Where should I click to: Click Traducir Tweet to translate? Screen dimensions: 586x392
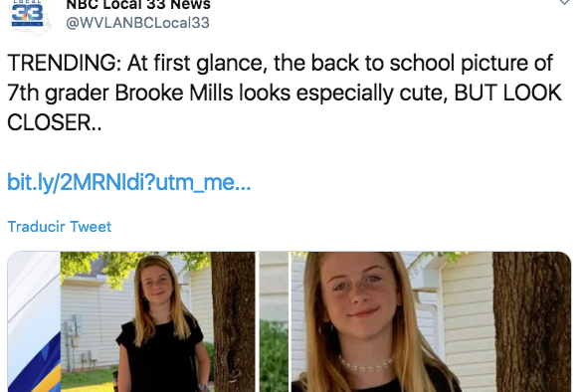pyautogui.click(x=60, y=227)
